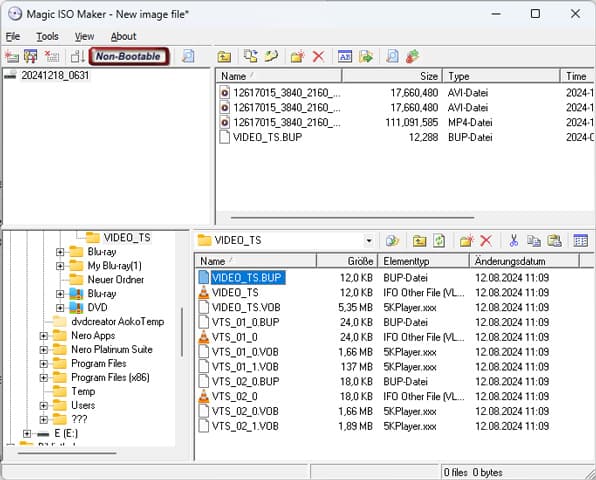
Task: Sort the image pane by Type column
Action: (501, 76)
